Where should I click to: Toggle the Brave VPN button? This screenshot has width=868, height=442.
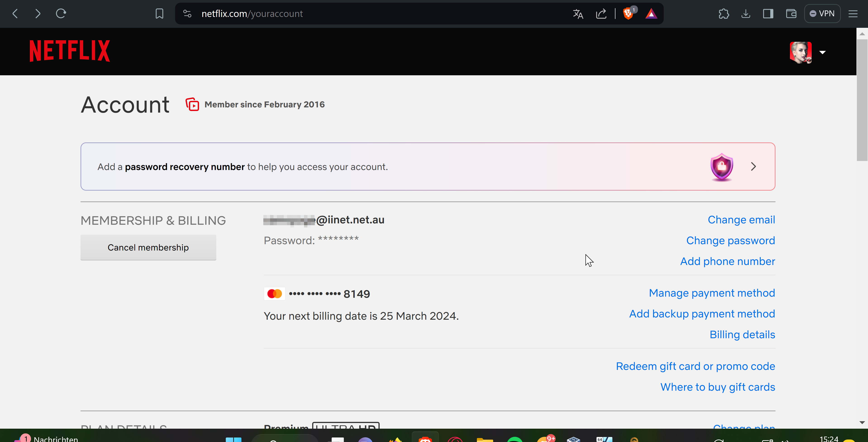pos(822,14)
